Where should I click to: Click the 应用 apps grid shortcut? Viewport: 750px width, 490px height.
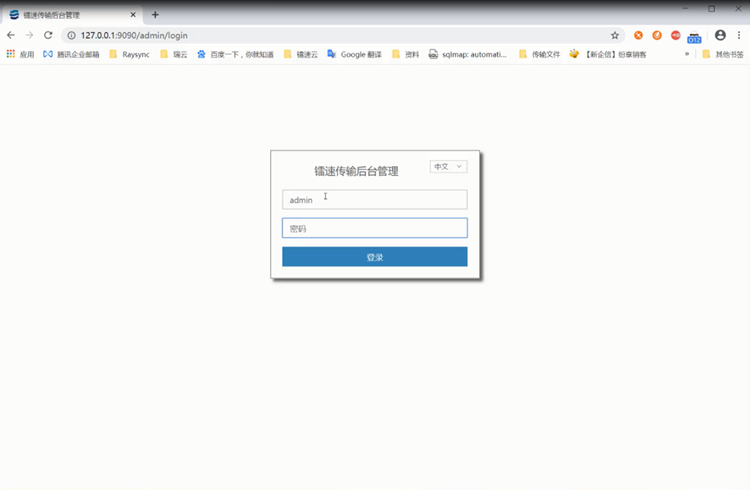click(x=20, y=54)
